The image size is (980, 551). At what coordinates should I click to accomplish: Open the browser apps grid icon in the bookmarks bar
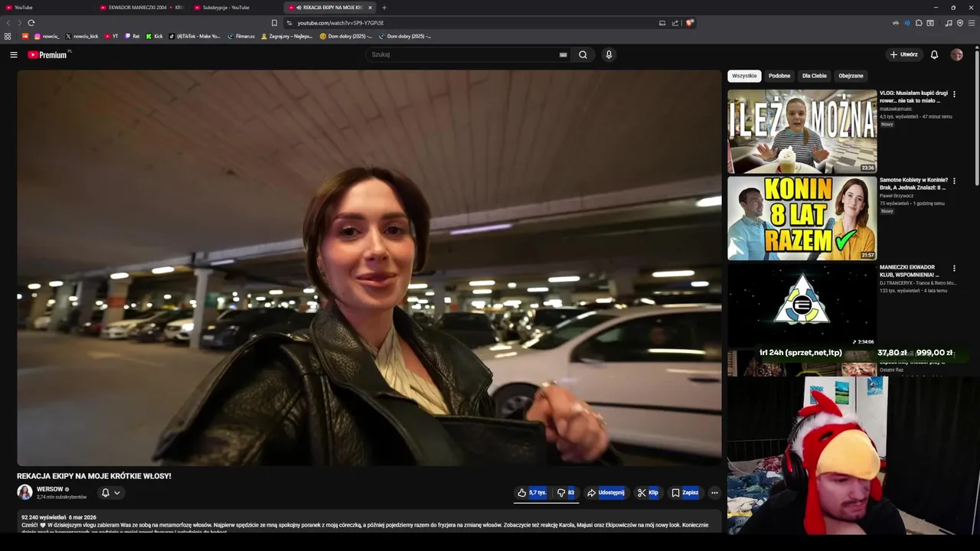[x=8, y=36]
